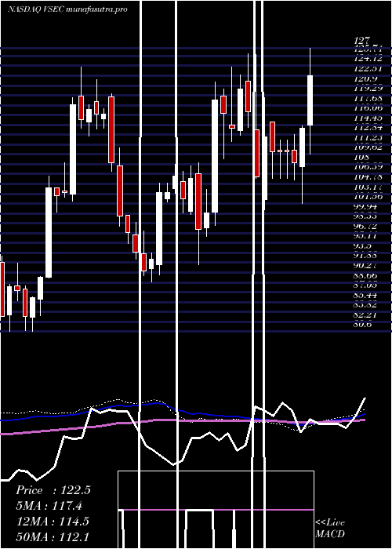
Task: Click the 127 price axis label
Action: [362, 41]
